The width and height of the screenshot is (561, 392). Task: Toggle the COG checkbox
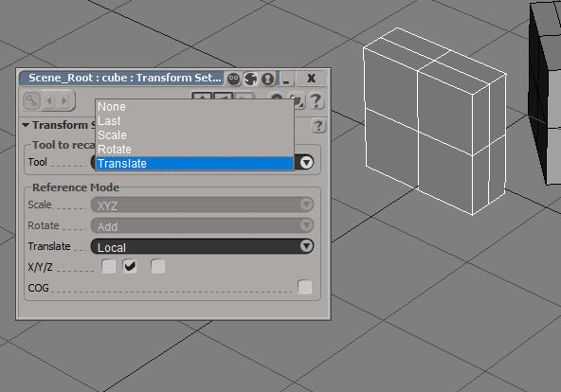point(305,287)
